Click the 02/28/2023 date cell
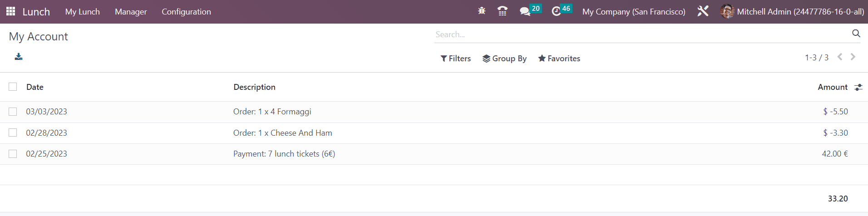This screenshot has width=868, height=216. coord(46,133)
